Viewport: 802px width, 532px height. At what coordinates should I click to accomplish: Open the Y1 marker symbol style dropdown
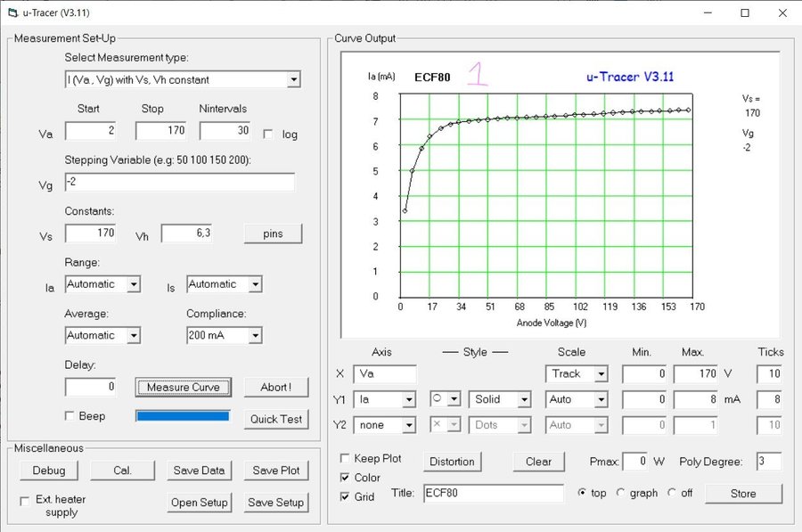(454, 399)
